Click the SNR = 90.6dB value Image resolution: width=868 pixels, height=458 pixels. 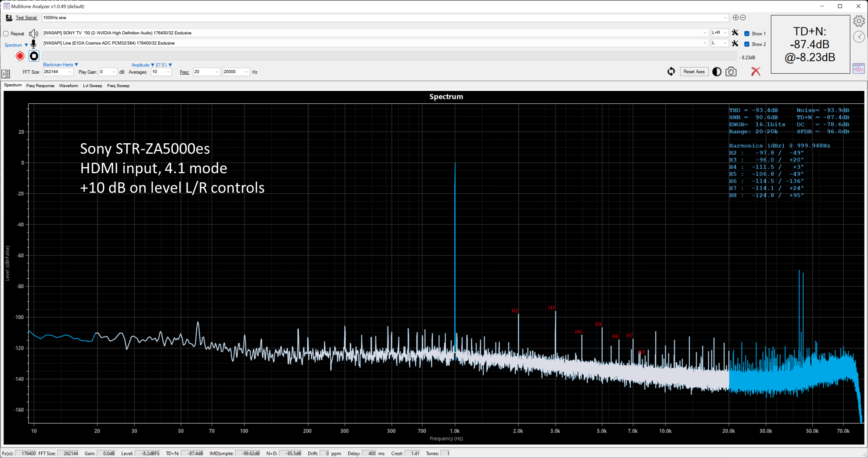click(x=753, y=117)
